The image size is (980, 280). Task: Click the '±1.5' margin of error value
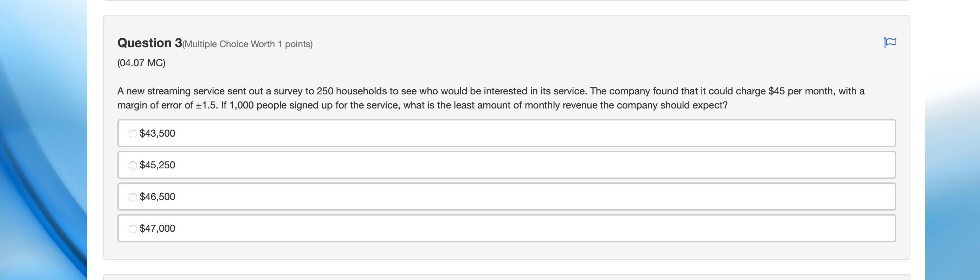coord(207,105)
